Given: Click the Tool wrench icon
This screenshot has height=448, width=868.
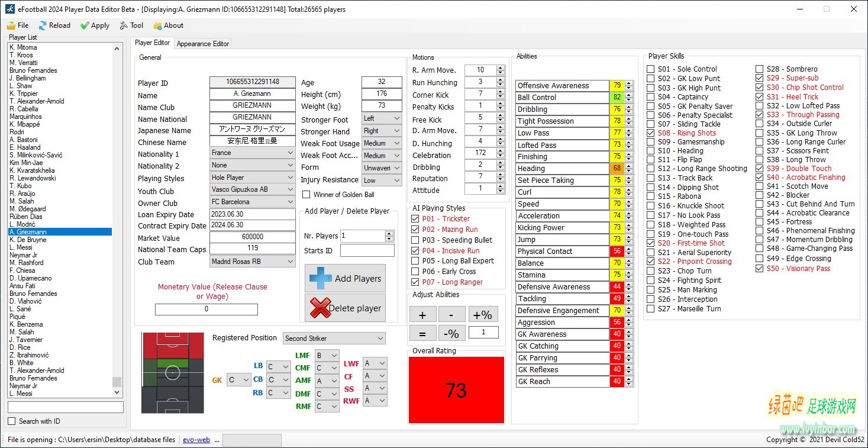Looking at the screenshot, I should coord(124,25).
